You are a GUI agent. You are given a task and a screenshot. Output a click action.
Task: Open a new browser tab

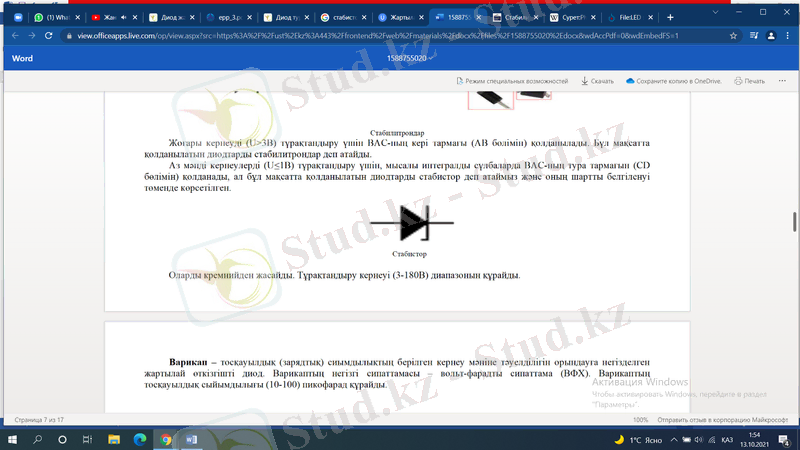coord(670,17)
